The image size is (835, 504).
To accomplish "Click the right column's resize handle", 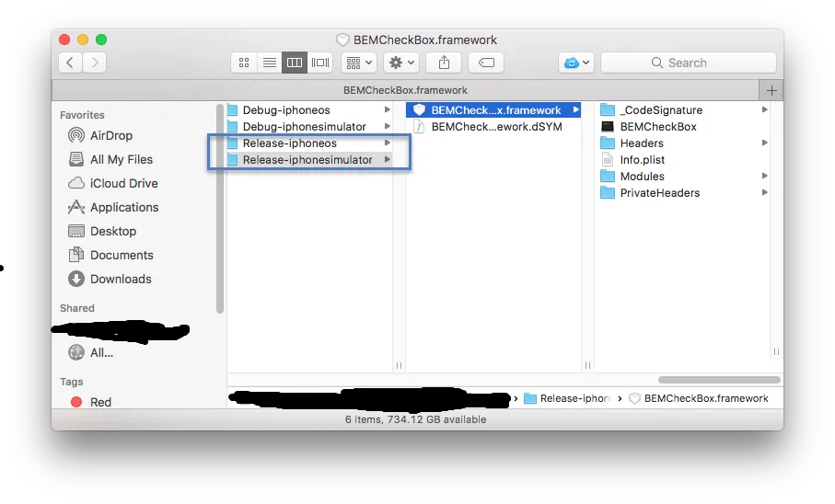I will pyautogui.click(x=776, y=352).
